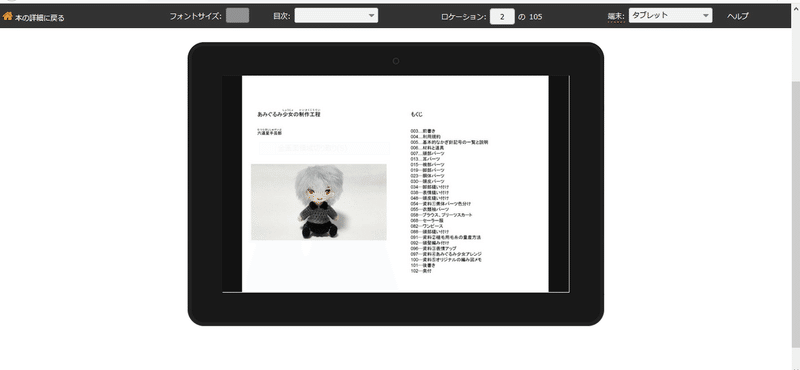Image resolution: width=800 pixels, height=370 pixels.
Task: Click the ロケーション number input field
Action: pos(502,16)
